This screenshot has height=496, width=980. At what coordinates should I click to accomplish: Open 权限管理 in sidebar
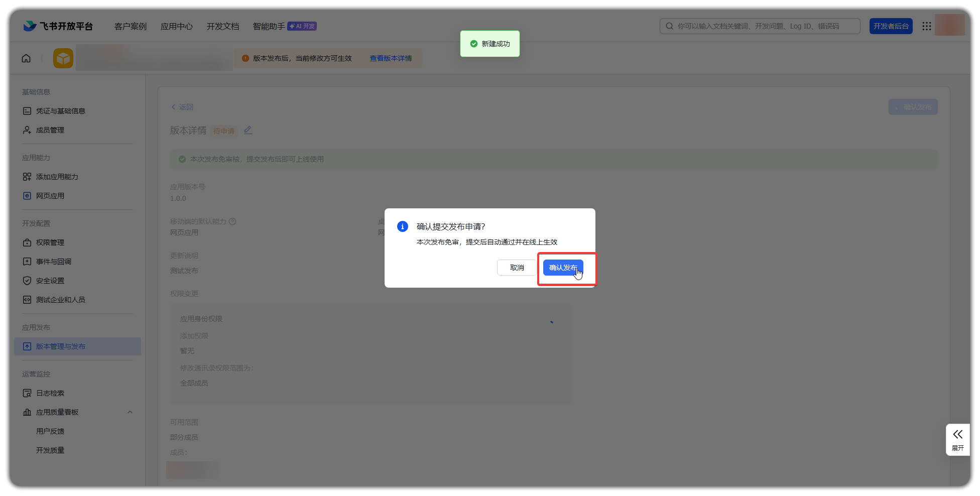pyautogui.click(x=50, y=242)
